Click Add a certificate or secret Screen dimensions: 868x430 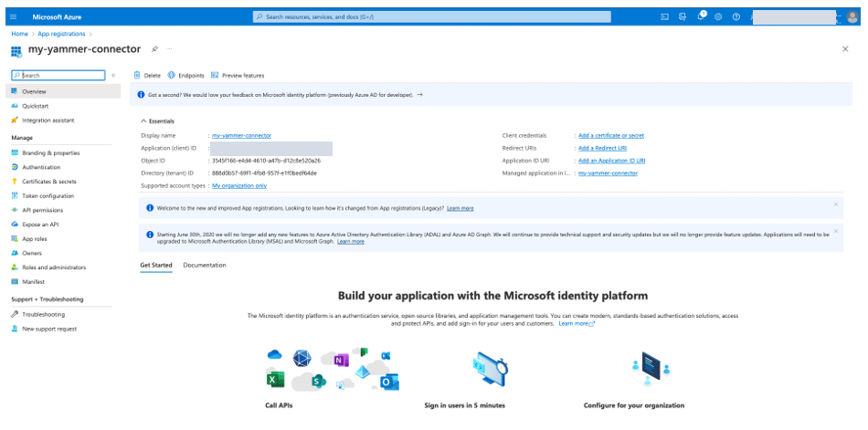click(611, 136)
